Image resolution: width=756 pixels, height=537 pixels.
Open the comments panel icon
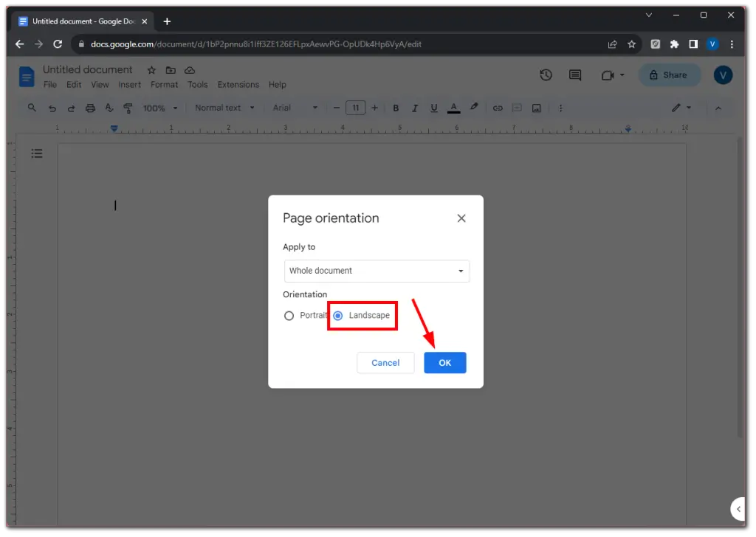[574, 75]
